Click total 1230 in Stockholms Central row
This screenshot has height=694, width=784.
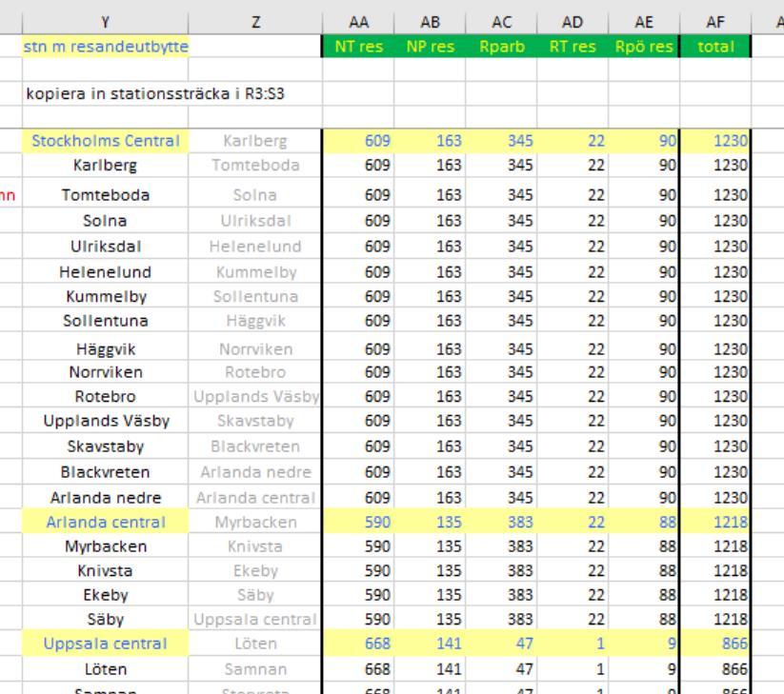715,141
